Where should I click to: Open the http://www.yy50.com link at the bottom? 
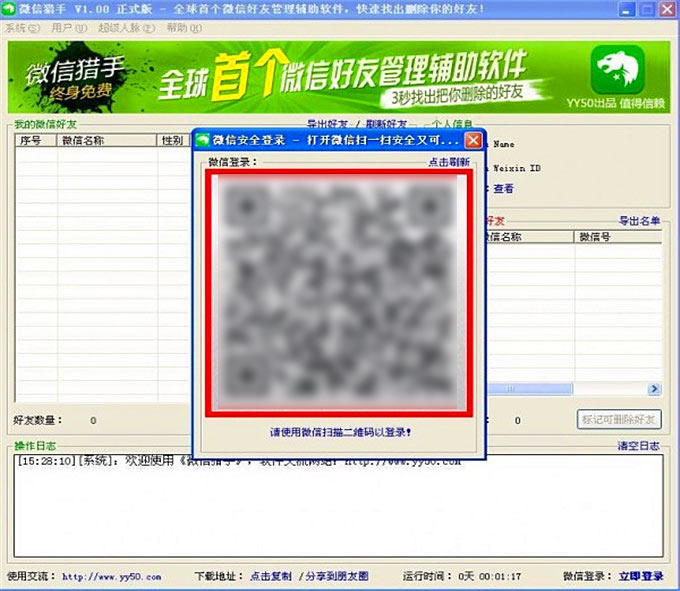(x=111, y=577)
